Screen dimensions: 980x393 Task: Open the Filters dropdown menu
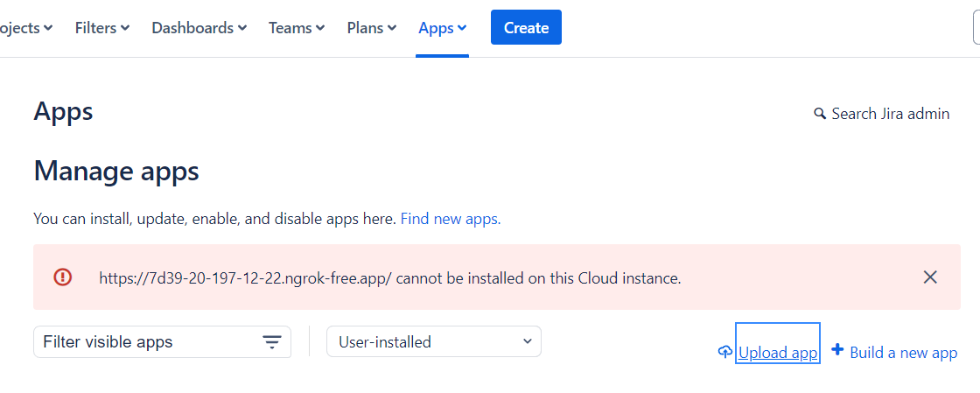[x=102, y=28]
